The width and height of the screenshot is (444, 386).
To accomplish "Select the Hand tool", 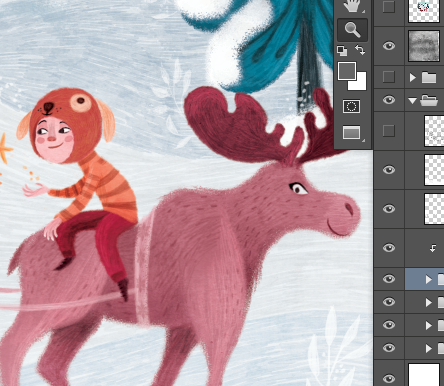I will tap(352, 7).
